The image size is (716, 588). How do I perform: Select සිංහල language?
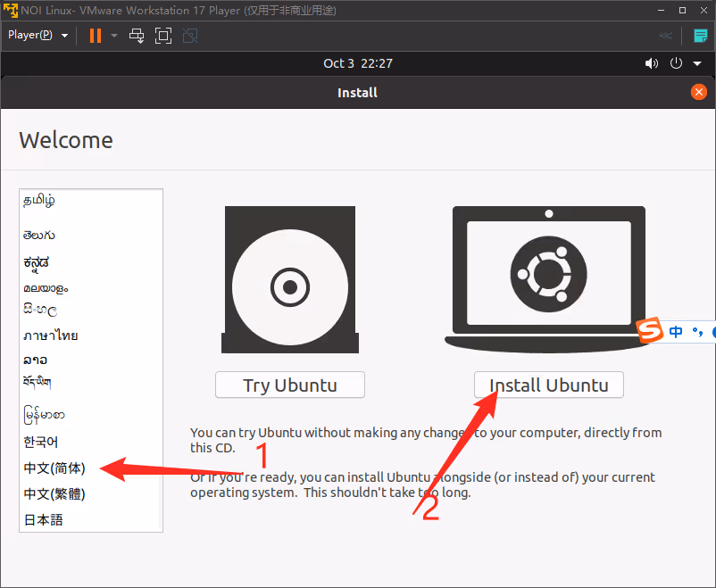click(x=40, y=310)
